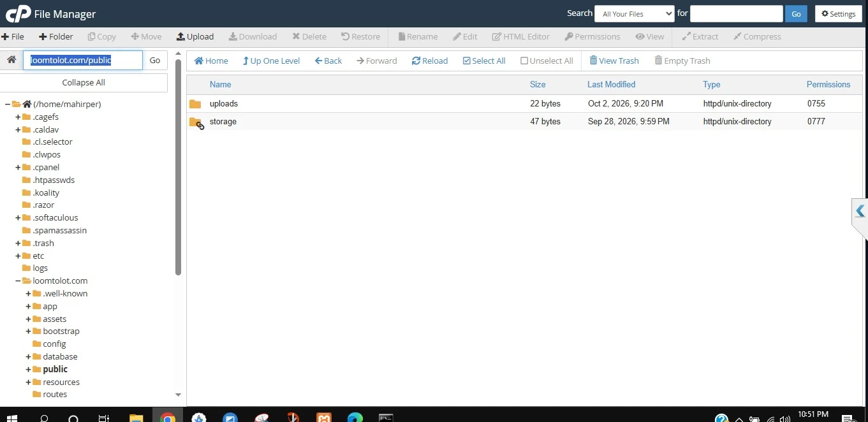Open the right-side collapsed panel arrow
Viewport: 868px width, 422px height.
(860, 211)
